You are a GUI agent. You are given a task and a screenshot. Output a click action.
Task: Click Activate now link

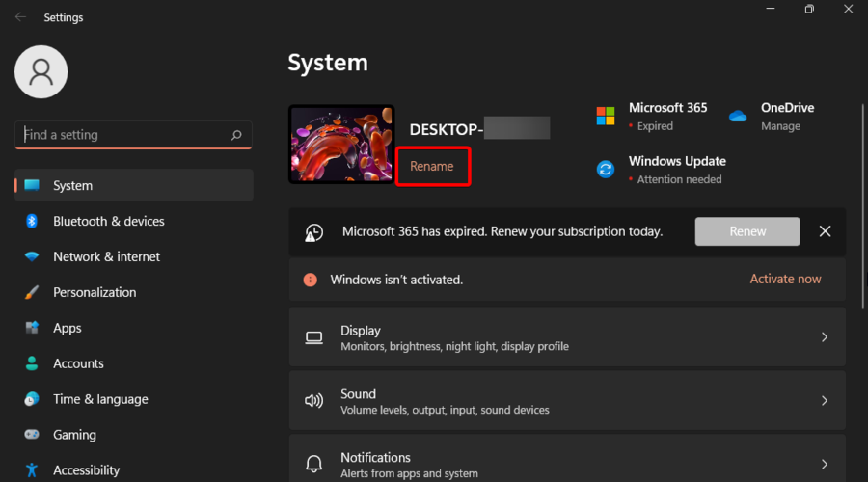point(785,279)
